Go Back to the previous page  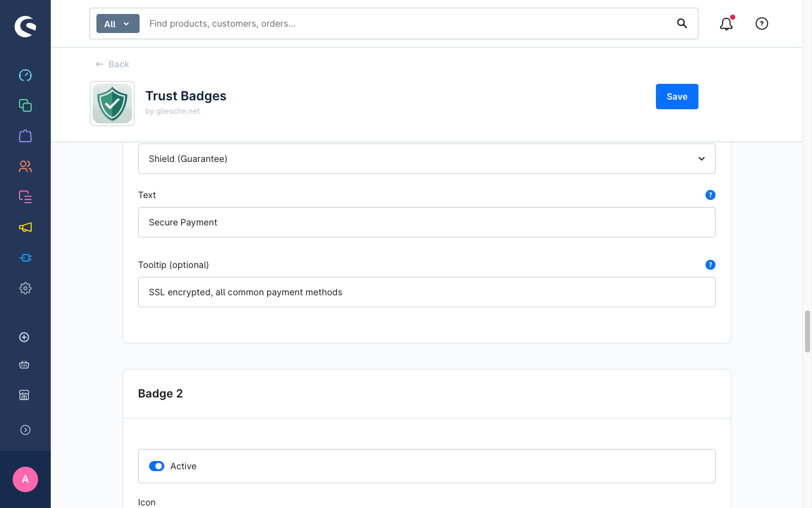[x=112, y=64]
